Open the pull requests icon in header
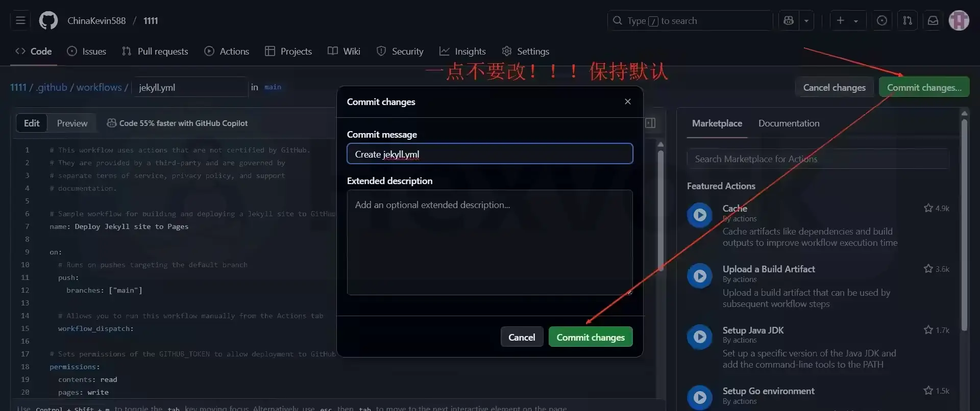Image resolution: width=980 pixels, height=411 pixels. (x=908, y=20)
